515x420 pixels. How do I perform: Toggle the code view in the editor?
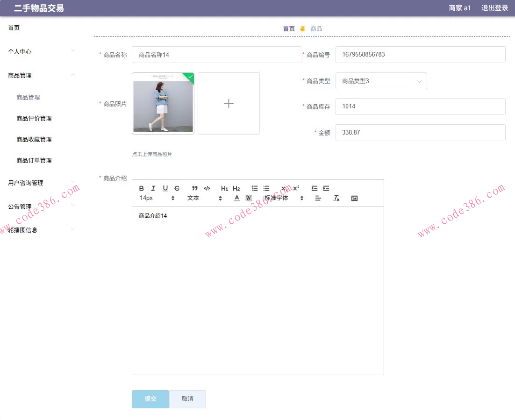(207, 188)
